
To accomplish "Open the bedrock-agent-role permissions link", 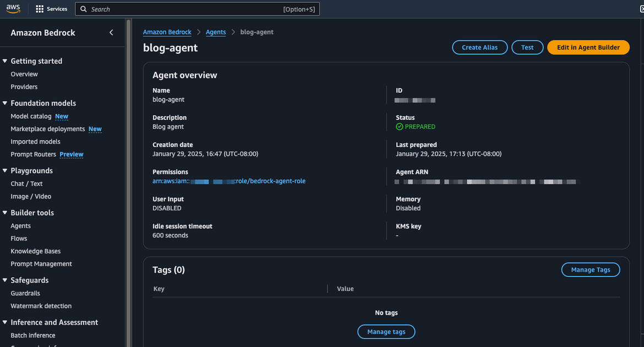I will click(229, 181).
